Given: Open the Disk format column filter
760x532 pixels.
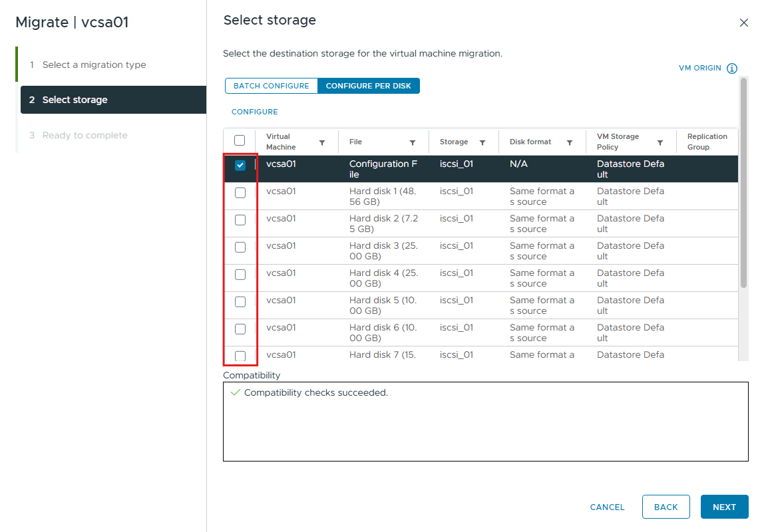Looking at the screenshot, I should click(x=570, y=142).
